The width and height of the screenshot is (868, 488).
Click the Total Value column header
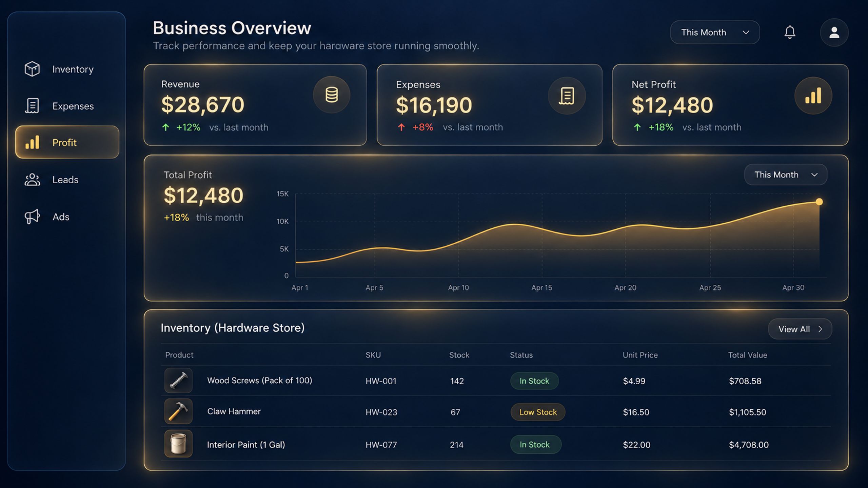[x=747, y=355]
